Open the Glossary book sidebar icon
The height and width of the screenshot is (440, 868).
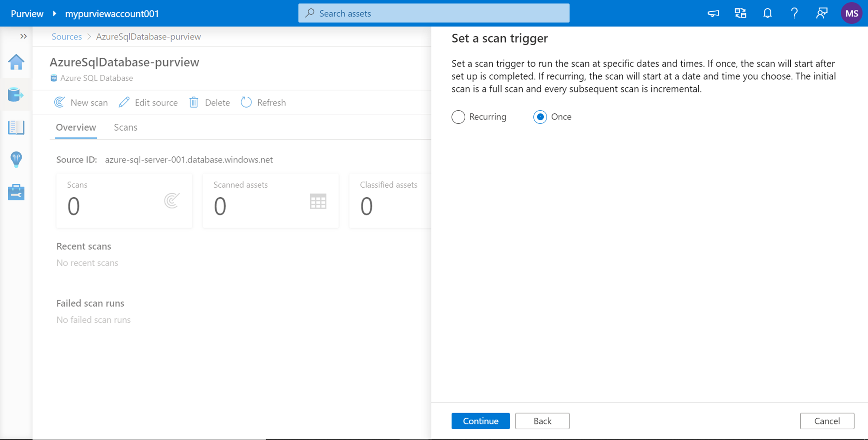[x=16, y=127]
